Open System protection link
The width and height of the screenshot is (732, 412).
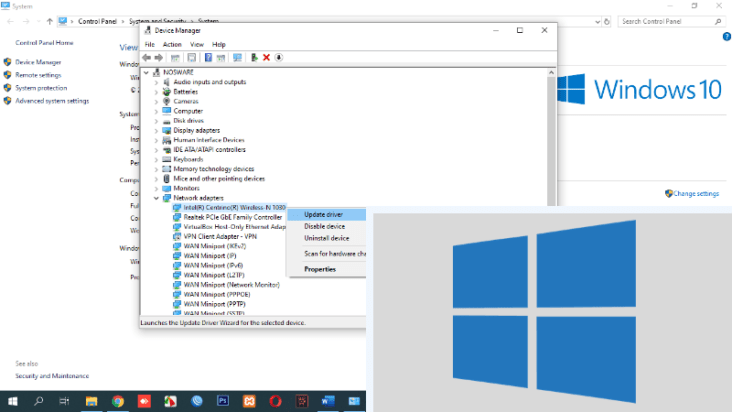pyautogui.click(x=41, y=88)
